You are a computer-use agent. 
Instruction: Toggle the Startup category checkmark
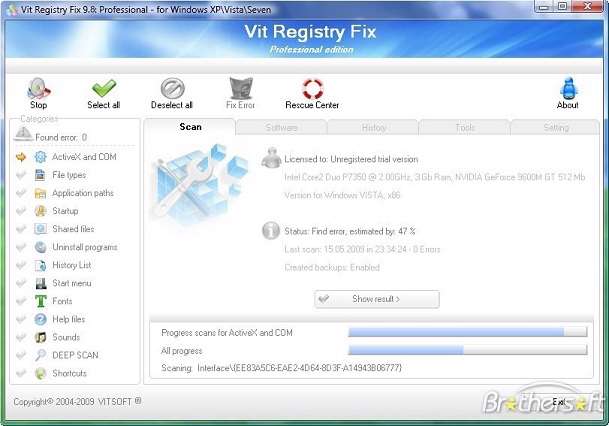click(21, 211)
